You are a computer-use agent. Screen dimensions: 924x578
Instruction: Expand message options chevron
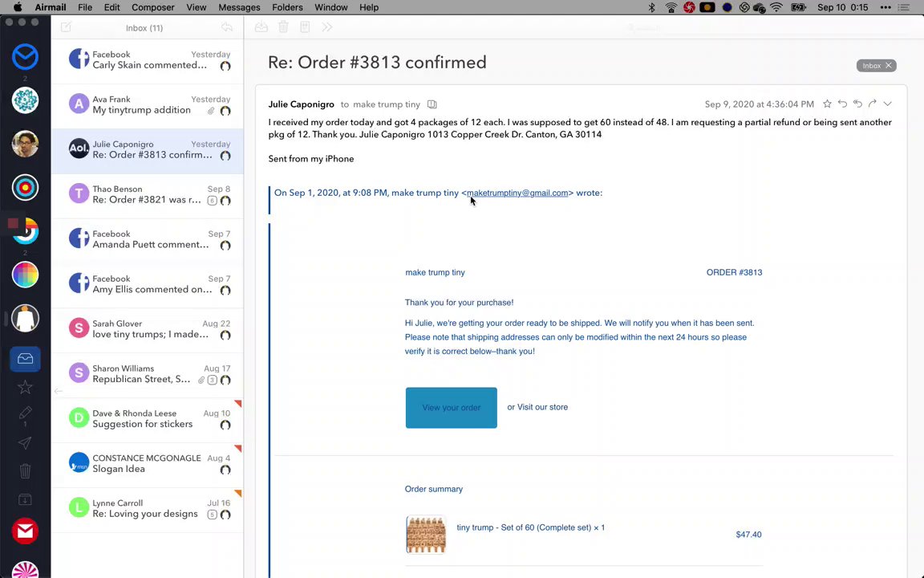click(x=887, y=104)
